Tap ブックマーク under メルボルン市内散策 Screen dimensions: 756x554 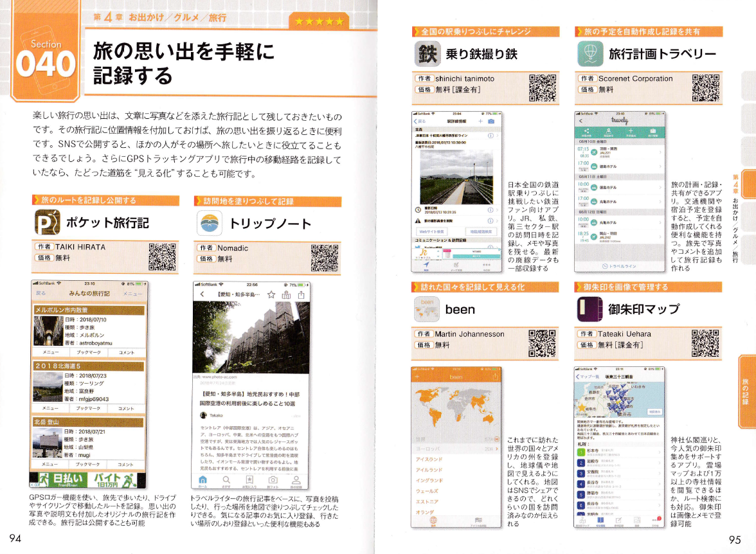(x=89, y=352)
